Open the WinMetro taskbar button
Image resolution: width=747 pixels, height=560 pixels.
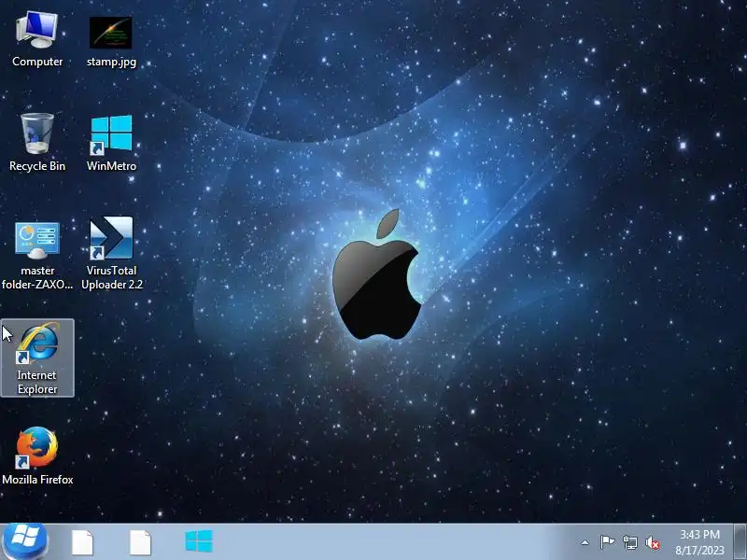199,542
